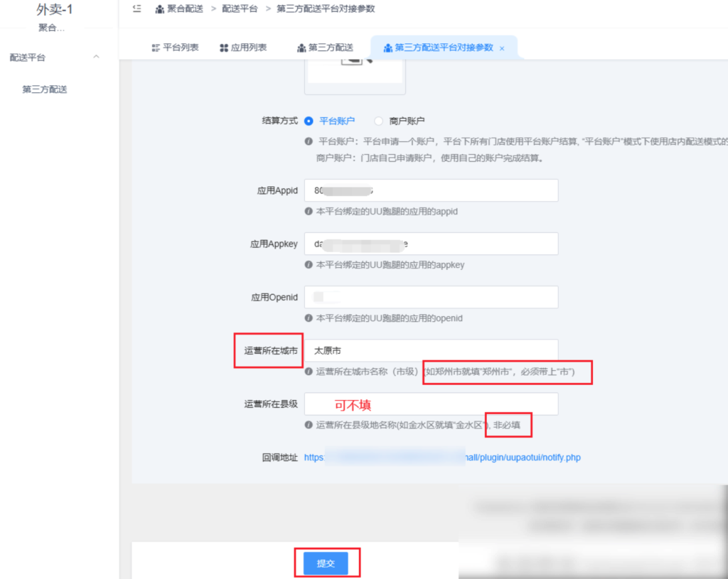
Task: Click the 应用列表 grid icon
Action: [224, 48]
